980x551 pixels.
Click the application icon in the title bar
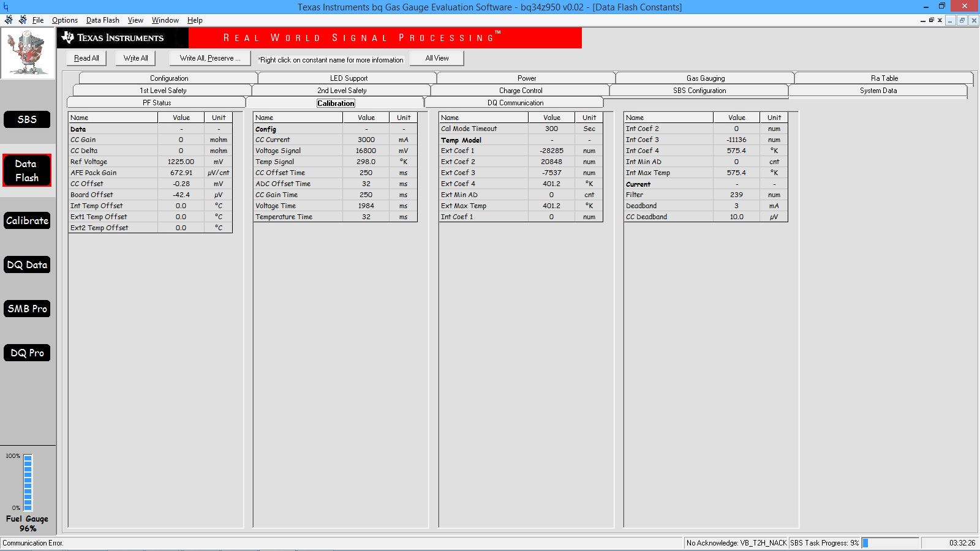coord(6,7)
